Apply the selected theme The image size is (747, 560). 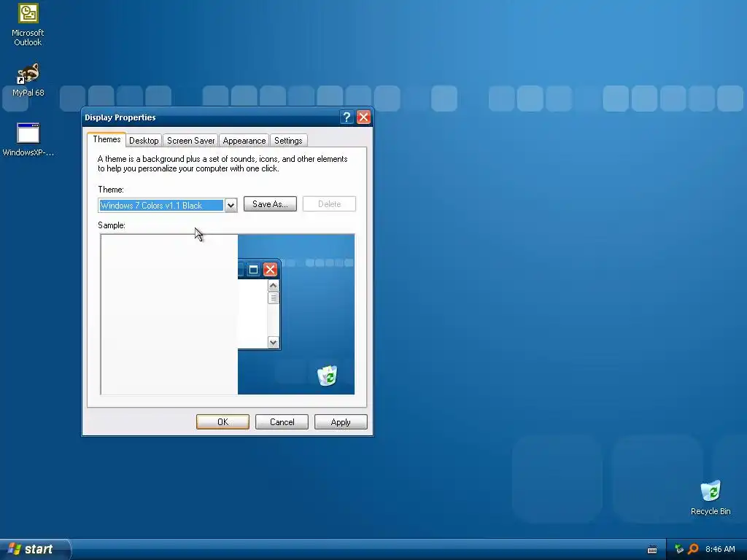coord(341,422)
